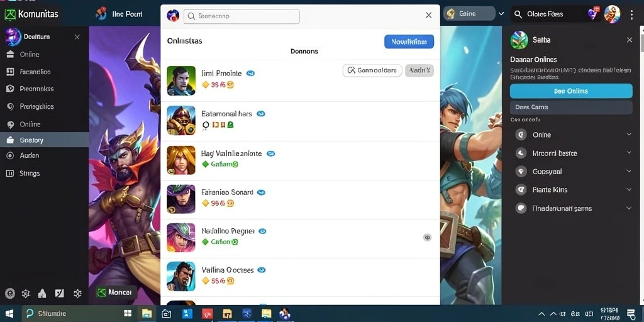Close the Satha right panel
The width and height of the screenshot is (644, 322).
click(x=629, y=40)
